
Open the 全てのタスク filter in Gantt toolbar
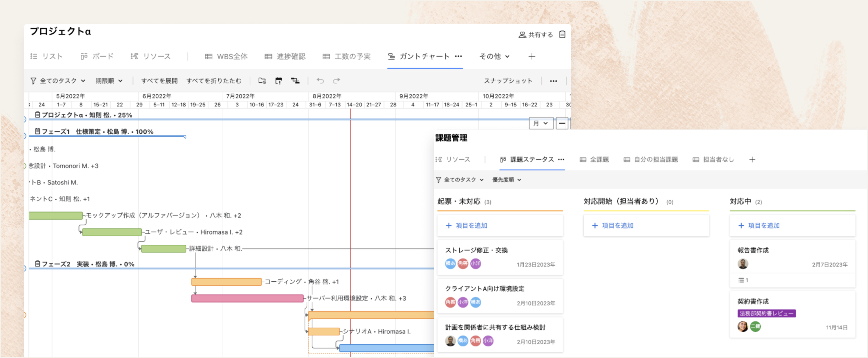coord(58,81)
